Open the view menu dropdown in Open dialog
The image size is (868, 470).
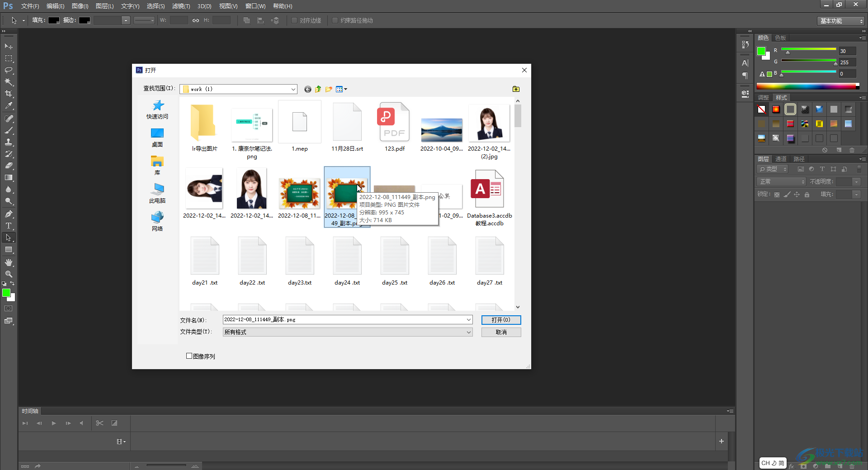pyautogui.click(x=342, y=89)
